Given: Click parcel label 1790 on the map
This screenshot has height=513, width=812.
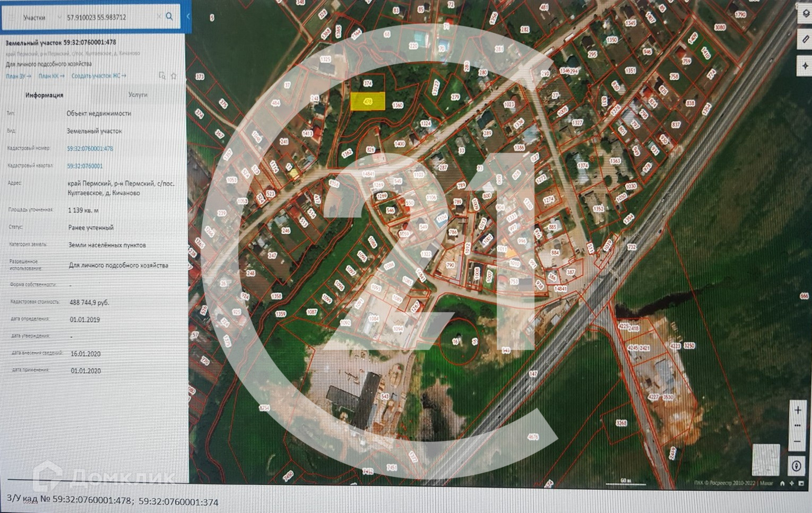Looking at the screenshot, I should pyautogui.click(x=740, y=15).
